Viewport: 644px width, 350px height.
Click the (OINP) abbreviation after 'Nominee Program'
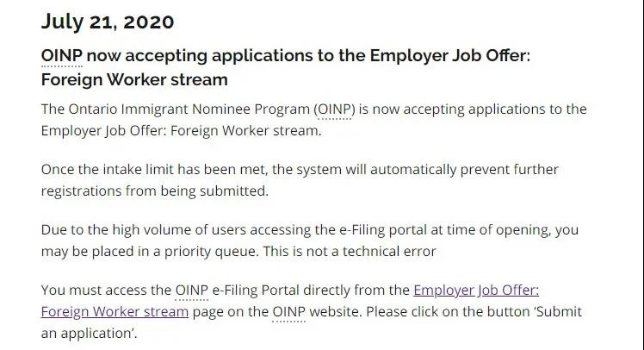click(333, 109)
